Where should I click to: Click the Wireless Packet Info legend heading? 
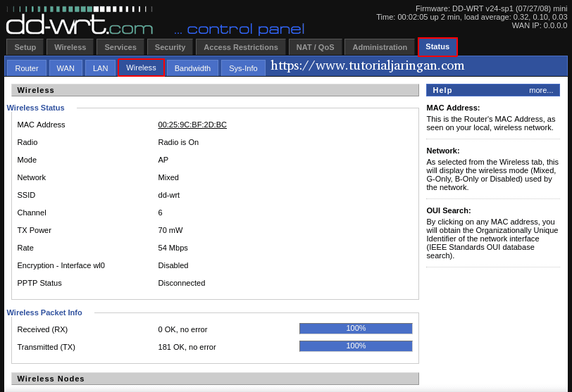coord(44,312)
